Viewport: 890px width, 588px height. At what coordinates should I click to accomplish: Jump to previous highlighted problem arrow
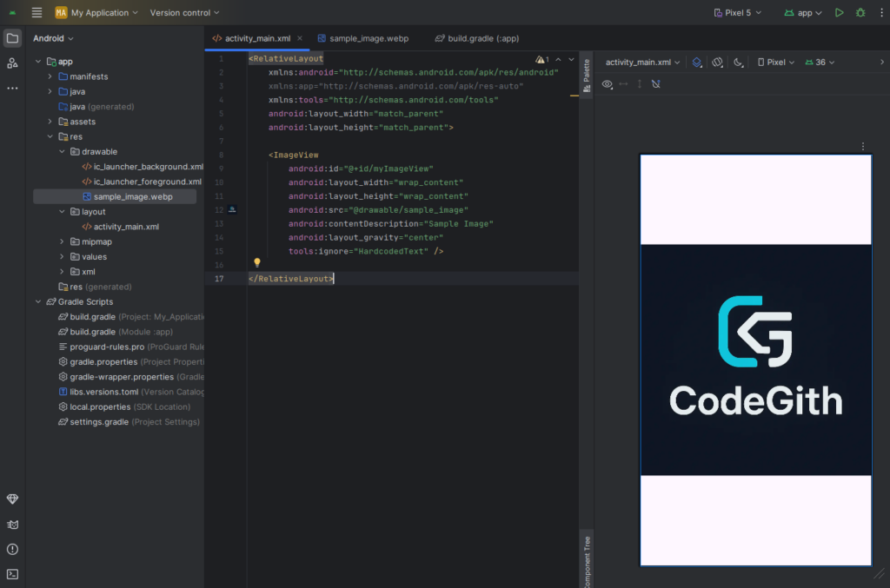tap(559, 59)
